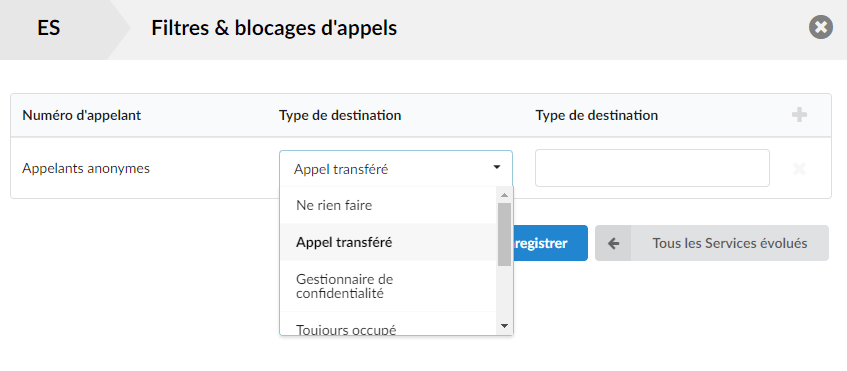Click the dropdown list scroll down arrow
Image resolution: width=847 pixels, height=371 pixels.
click(x=505, y=326)
